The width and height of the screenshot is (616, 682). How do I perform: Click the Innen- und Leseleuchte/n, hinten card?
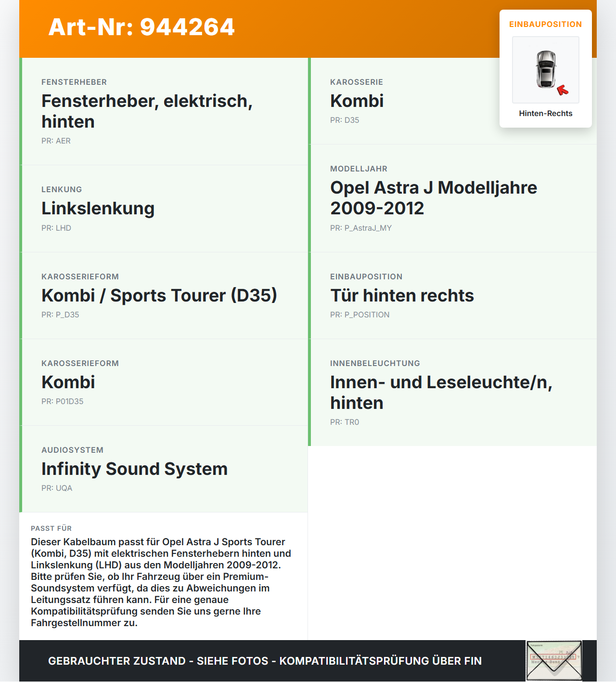[x=452, y=393]
